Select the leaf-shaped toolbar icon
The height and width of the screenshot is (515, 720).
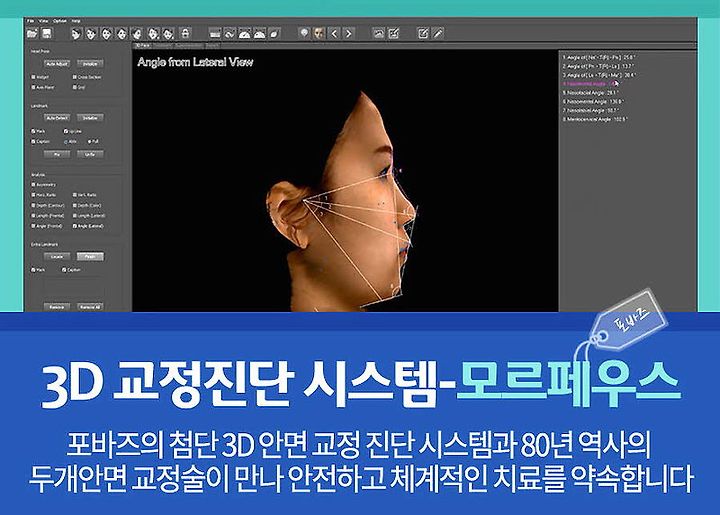coord(274,33)
